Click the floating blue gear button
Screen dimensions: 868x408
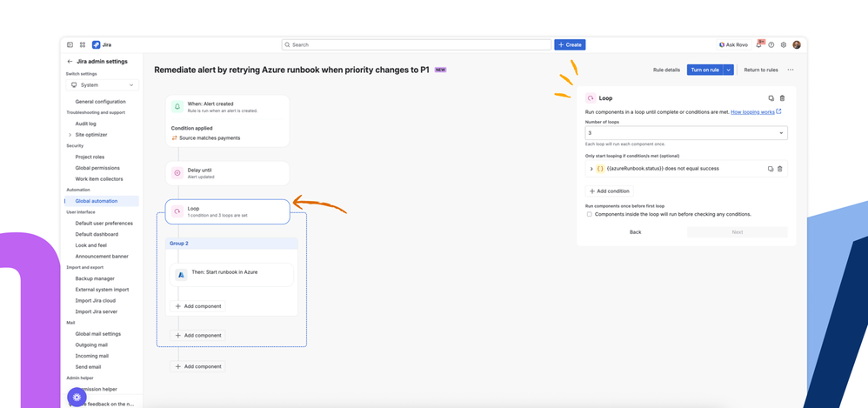tap(77, 397)
